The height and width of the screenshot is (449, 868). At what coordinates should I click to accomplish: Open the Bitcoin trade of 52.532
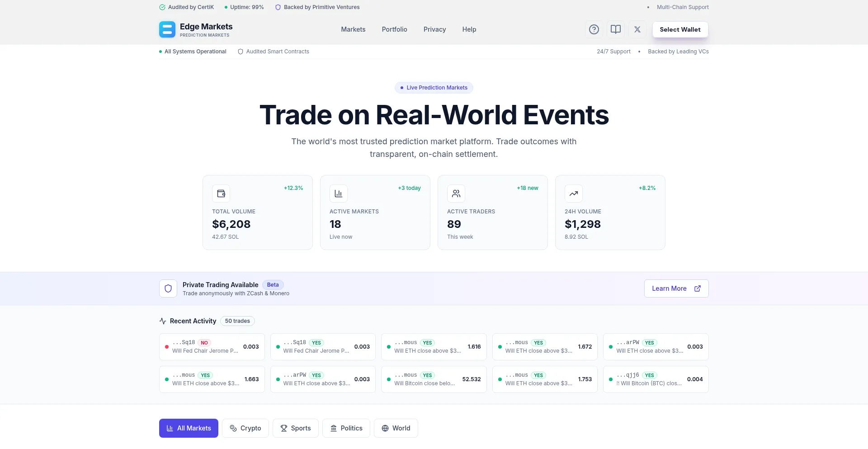(x=434, y=379)
